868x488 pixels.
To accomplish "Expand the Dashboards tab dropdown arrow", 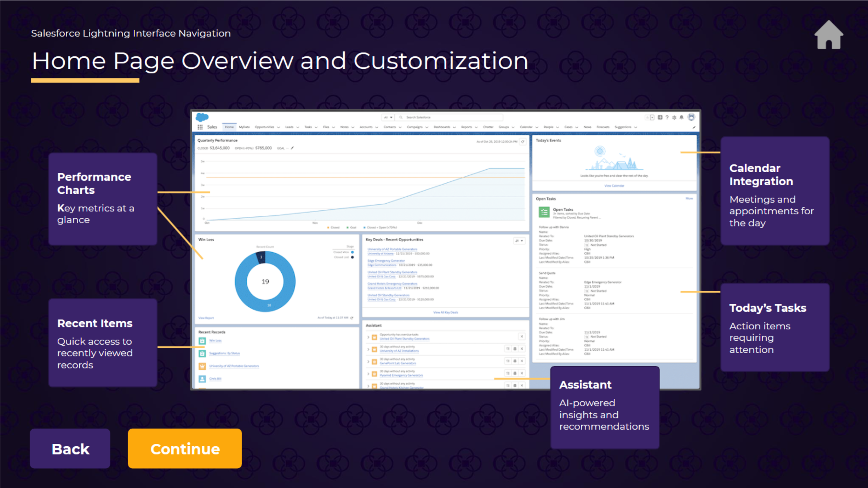I will (454, 127).
